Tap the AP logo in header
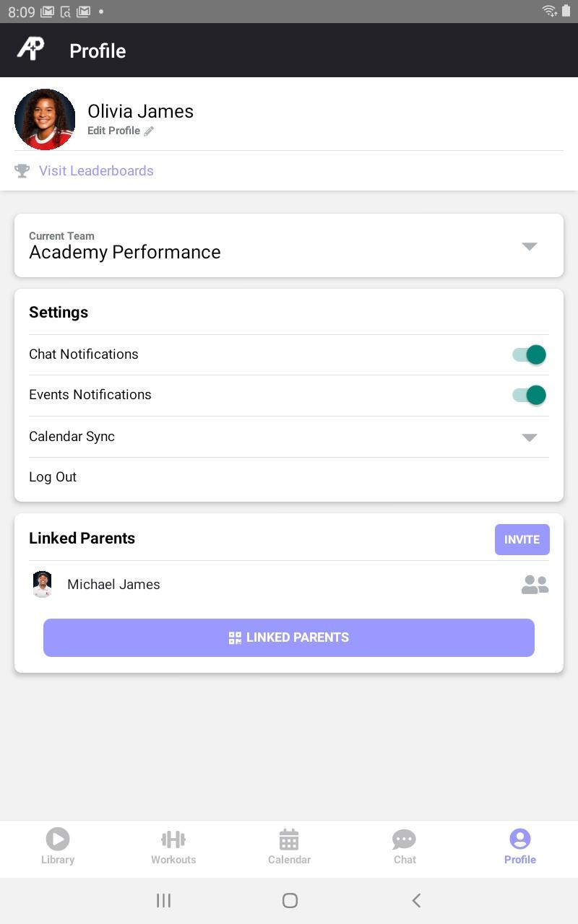 click(x=30, y=50)
